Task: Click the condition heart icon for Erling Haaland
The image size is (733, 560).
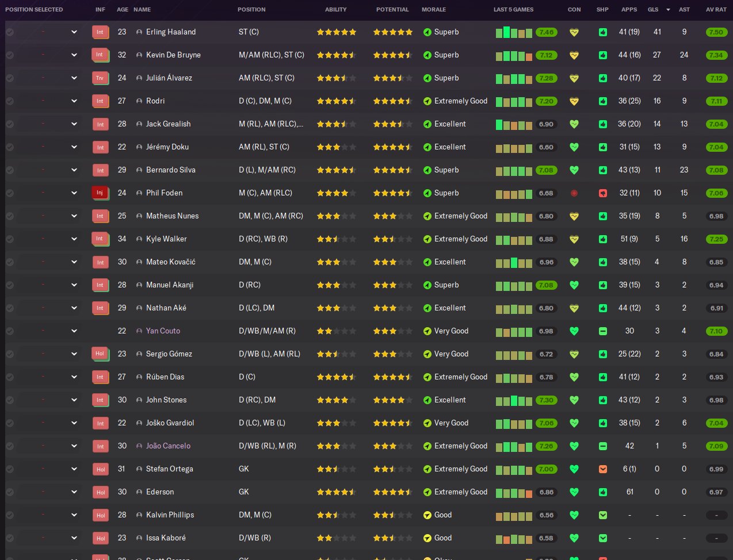Action: point(574,32)
